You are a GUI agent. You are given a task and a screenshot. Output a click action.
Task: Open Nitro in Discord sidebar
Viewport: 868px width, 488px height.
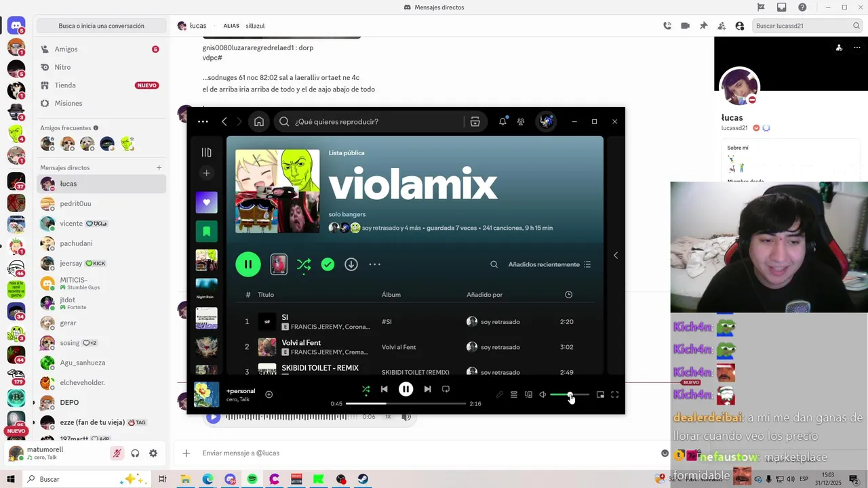click(x=101, y=67)
